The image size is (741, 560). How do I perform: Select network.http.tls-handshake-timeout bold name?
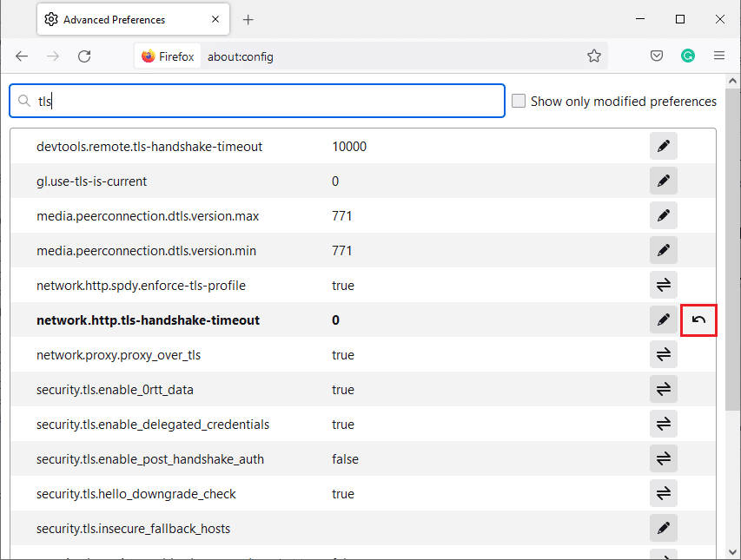(x=148, y=320)
